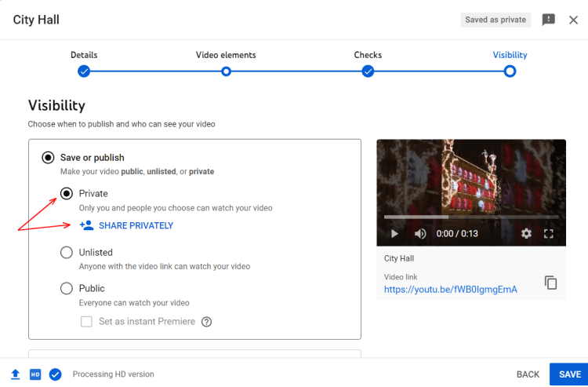Click the upload complete arrow icon
This screenshot has height=387, width=588.
click(15, 374)
